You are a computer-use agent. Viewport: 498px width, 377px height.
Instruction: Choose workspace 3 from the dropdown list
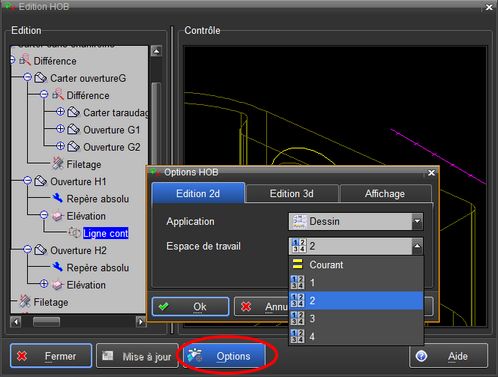(x=356, y=318)
